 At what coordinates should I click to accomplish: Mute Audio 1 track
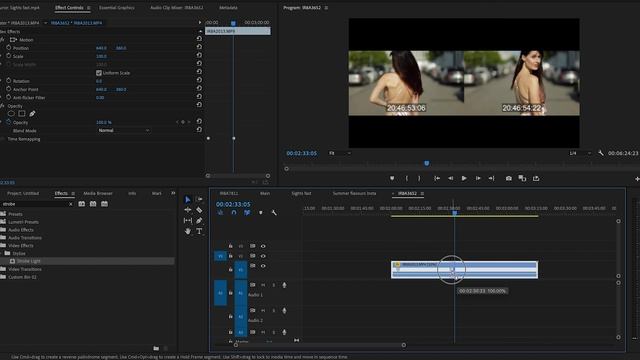click(x=263, y=285)
